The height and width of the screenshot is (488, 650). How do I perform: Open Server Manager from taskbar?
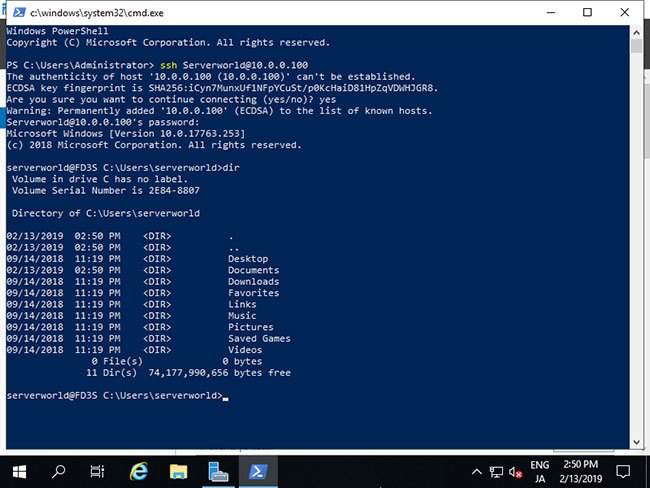point(218,472)
